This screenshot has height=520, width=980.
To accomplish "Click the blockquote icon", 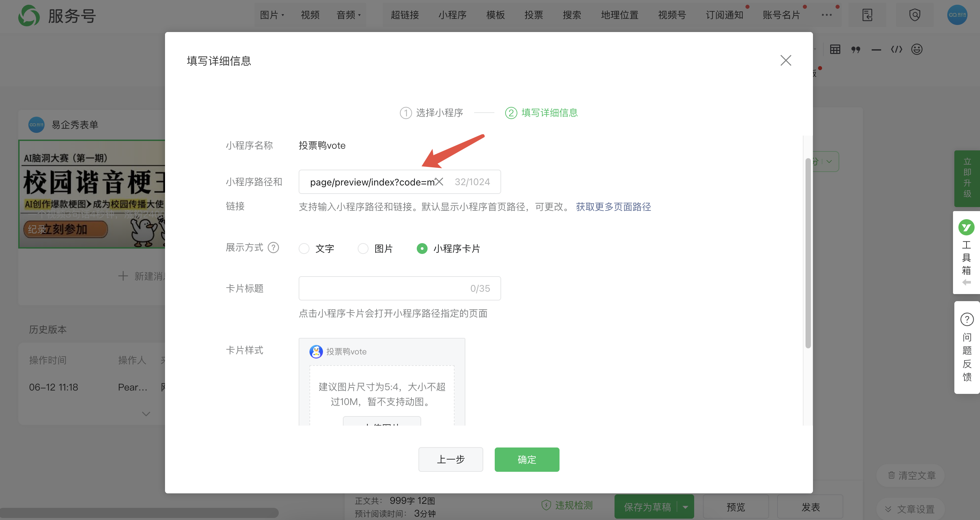I will 855,50.
